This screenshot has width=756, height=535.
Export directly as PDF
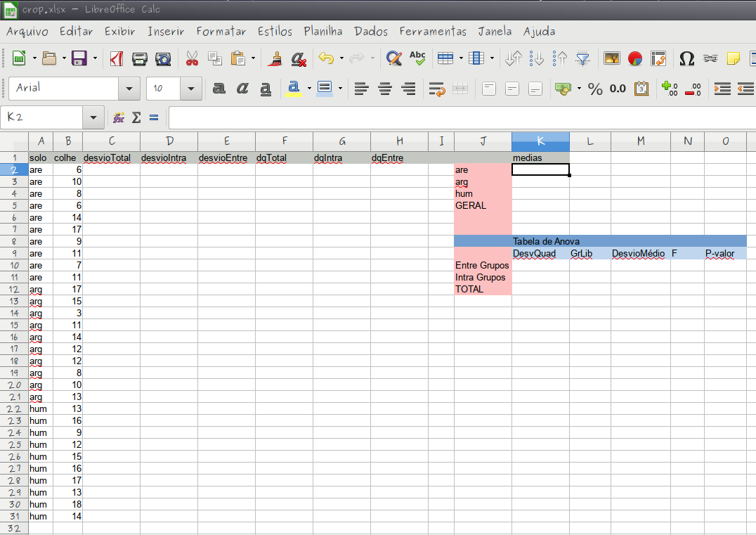tap(117, 58)
